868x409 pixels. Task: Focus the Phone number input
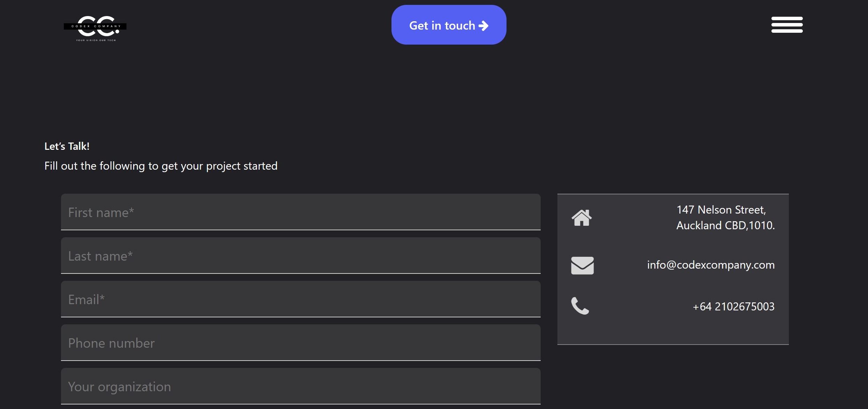coord(300,343)
